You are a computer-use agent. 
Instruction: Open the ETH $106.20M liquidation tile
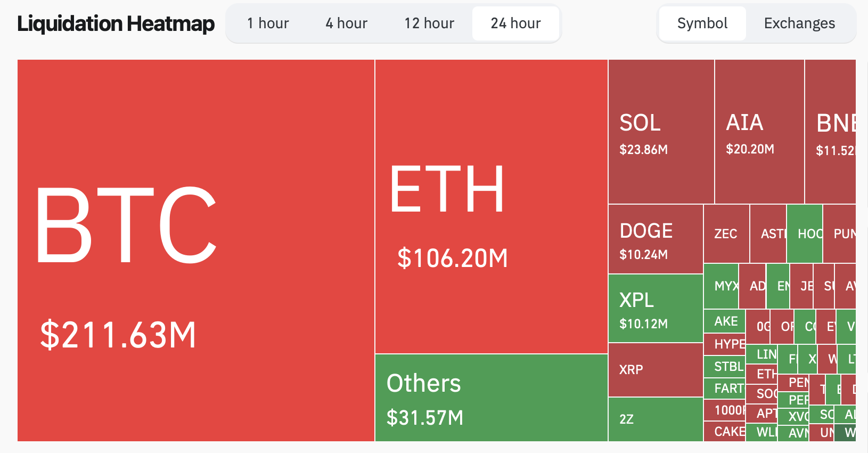491,206
